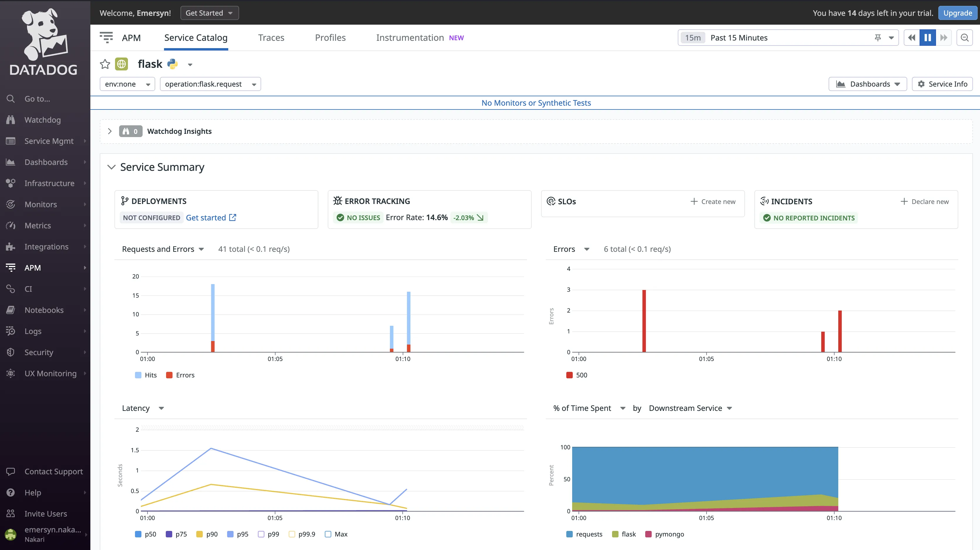This screenshot has width=980, height=550.
Task: Click Get started for Deployments configuration
Action: click(211, 217)
